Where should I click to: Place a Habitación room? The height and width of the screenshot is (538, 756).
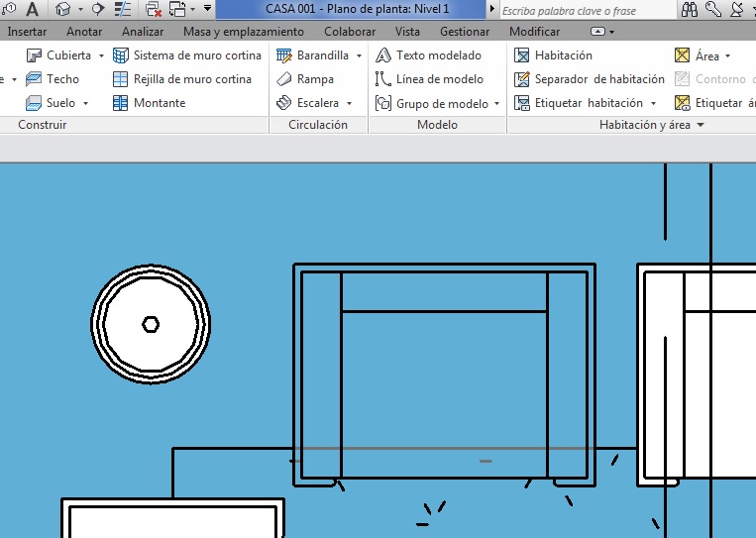pyautogui.click(x=553, y=55)
